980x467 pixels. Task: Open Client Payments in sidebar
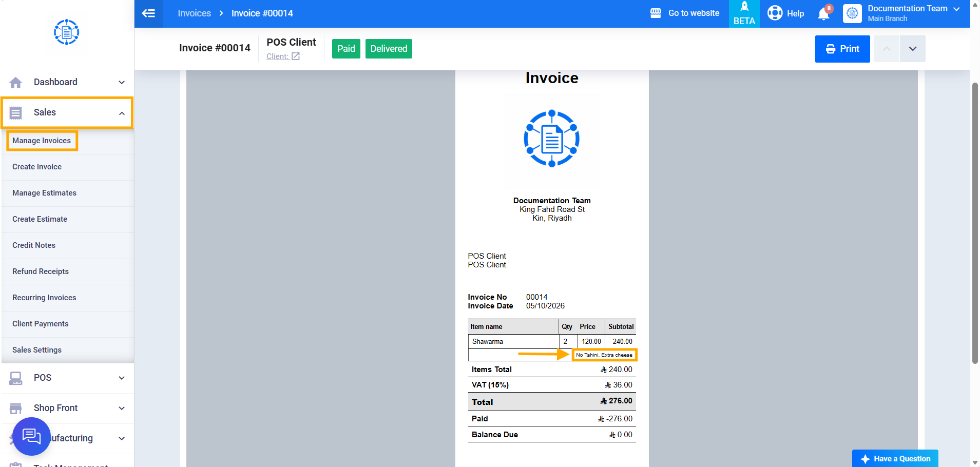[x=40, y=324]
